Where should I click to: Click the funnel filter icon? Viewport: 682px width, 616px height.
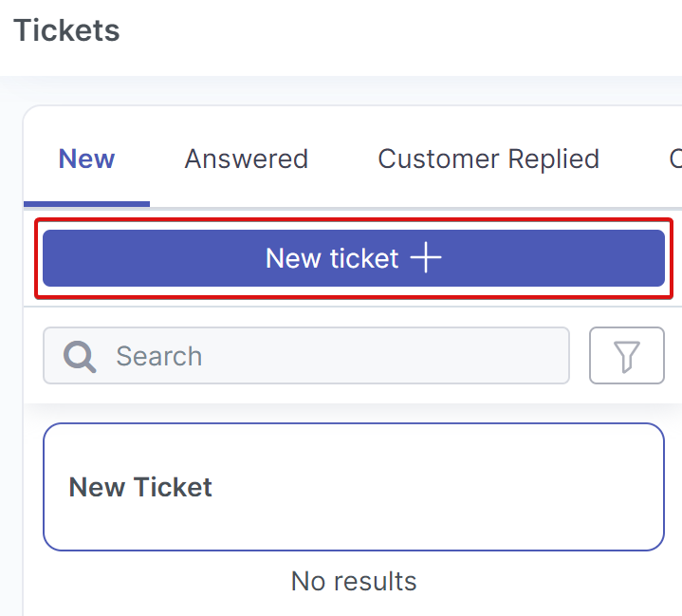point(626,356)
